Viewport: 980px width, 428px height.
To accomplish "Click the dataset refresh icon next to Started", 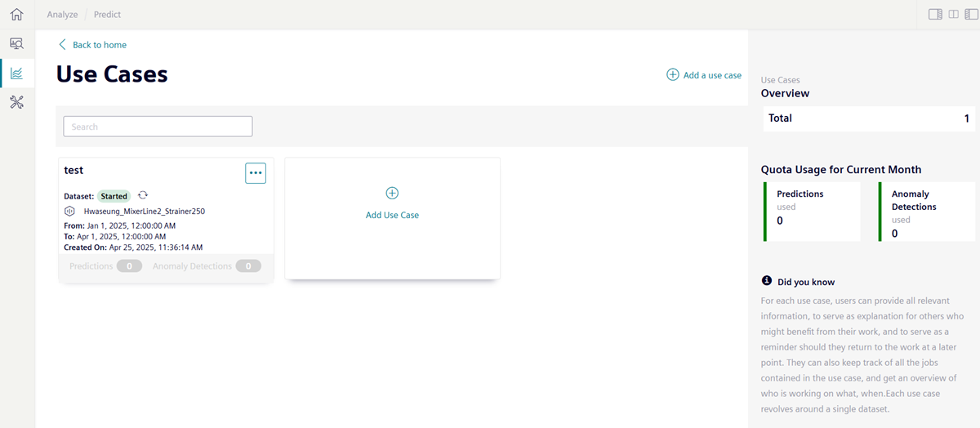I will [143, 196].
